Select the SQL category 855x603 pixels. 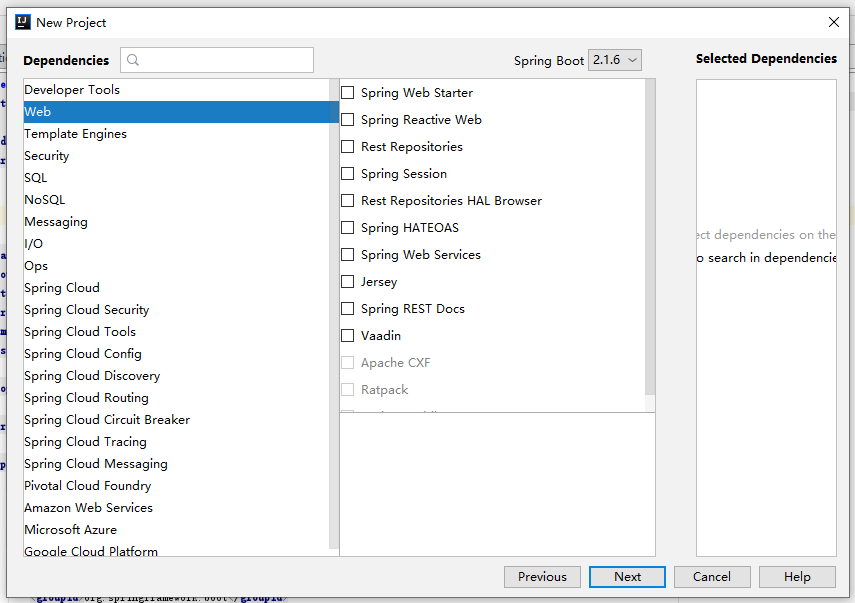176,178
